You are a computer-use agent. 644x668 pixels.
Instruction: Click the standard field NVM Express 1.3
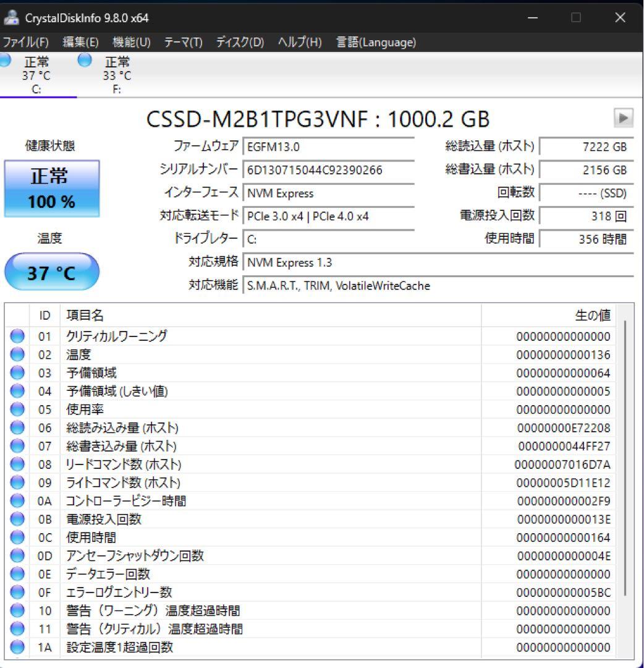coord(438,262)
